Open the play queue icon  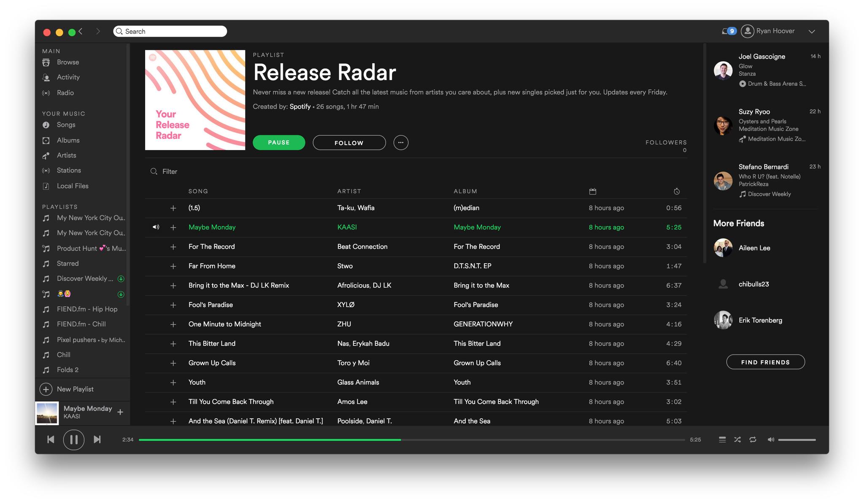tap(722, 439)
